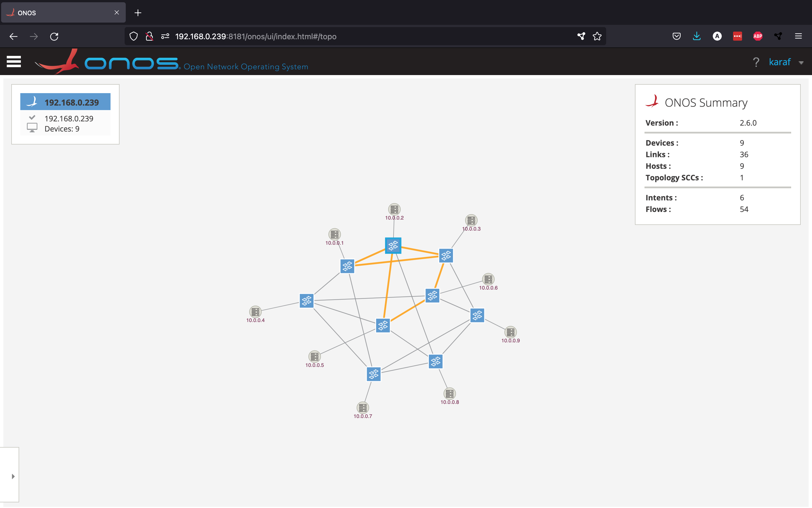
Task: Switch to the ONOS browser tab
Action: point(63,13)
